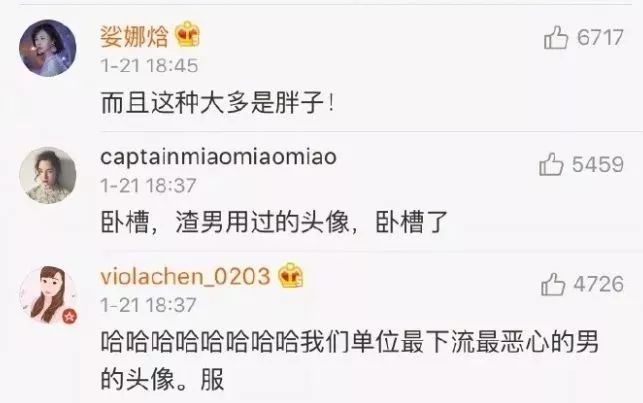Click like count 4726

pyautogui.click(x=599, y=284)
